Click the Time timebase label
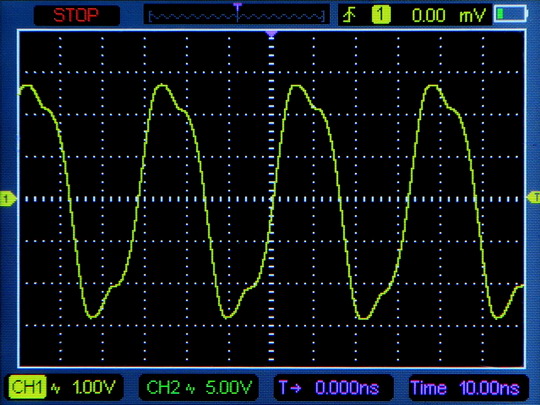 [x=428, y=388]
